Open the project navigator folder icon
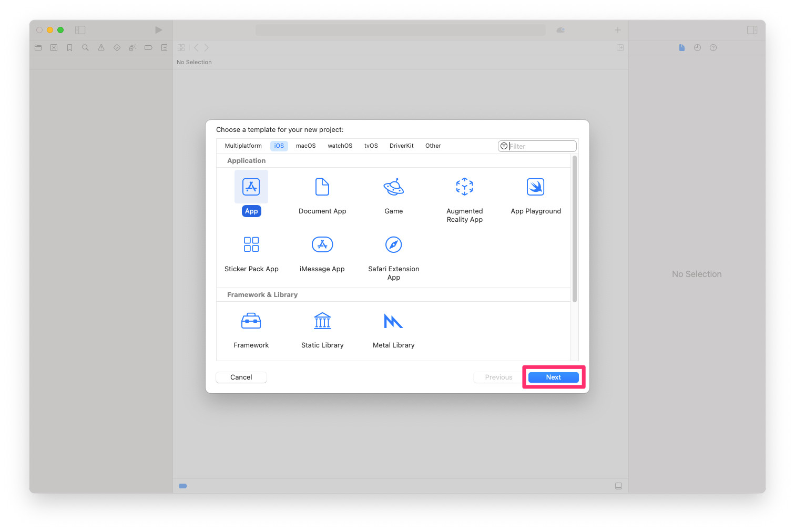 [x=38, y=47]
